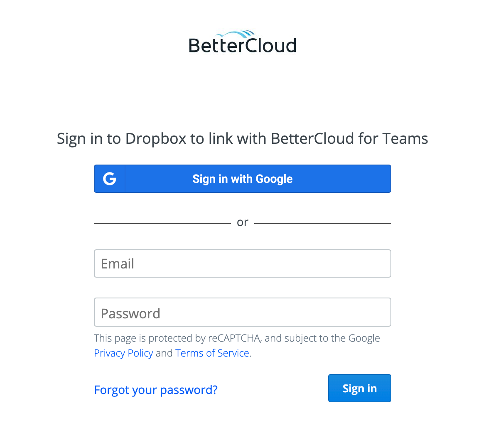Select the Email input field
Screen dimensions: 486x448
pyautogui.click(x=242, y=263)
